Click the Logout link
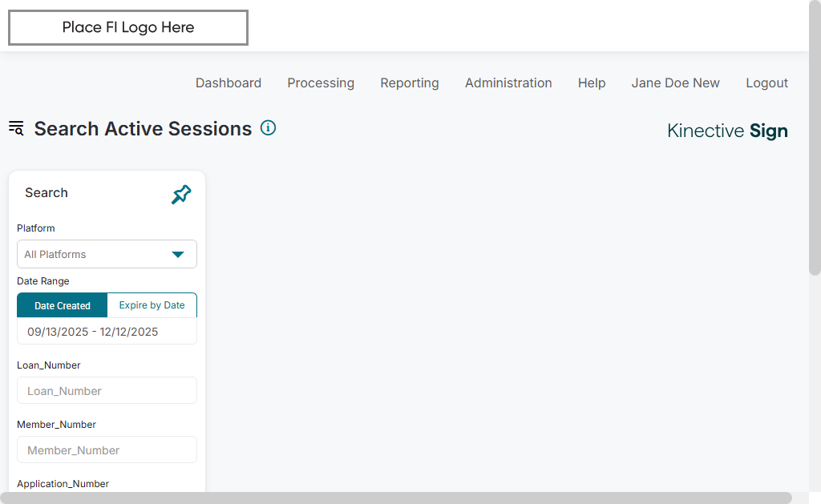The height and width of the screenshot is (504, 821). pos(766,83)
